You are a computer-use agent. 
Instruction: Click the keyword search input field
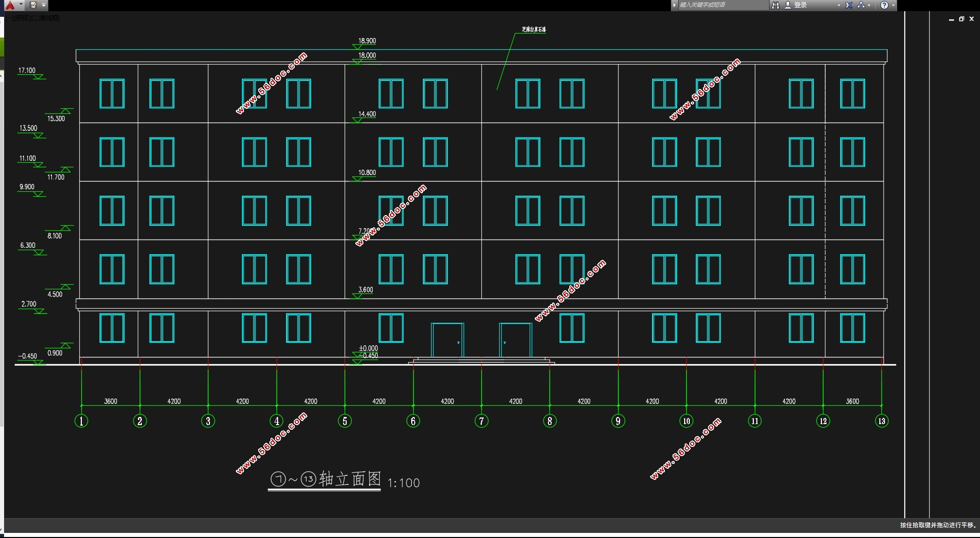click(x=723, y=5)
